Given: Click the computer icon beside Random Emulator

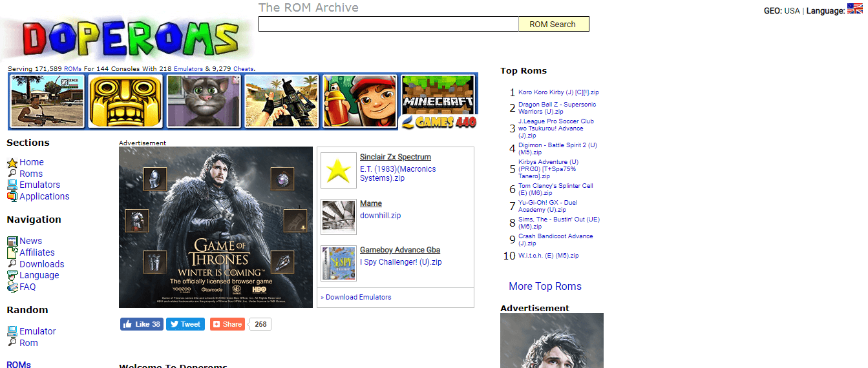Looking at the screenshot, I should [12, 331].
